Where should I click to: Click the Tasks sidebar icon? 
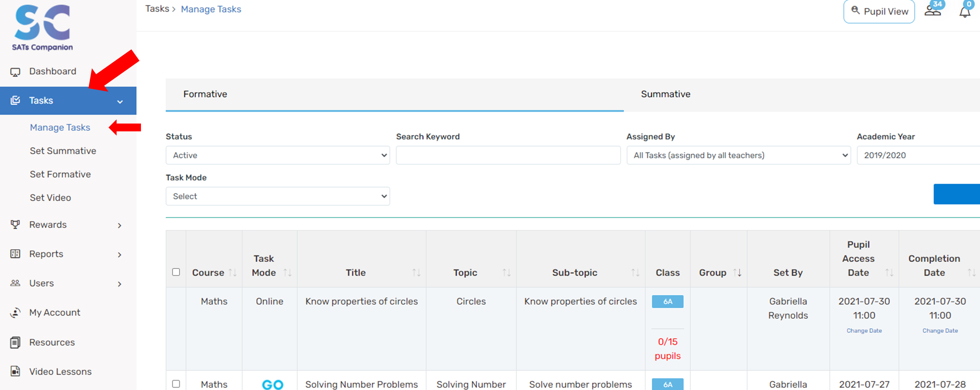pos(15,100)
